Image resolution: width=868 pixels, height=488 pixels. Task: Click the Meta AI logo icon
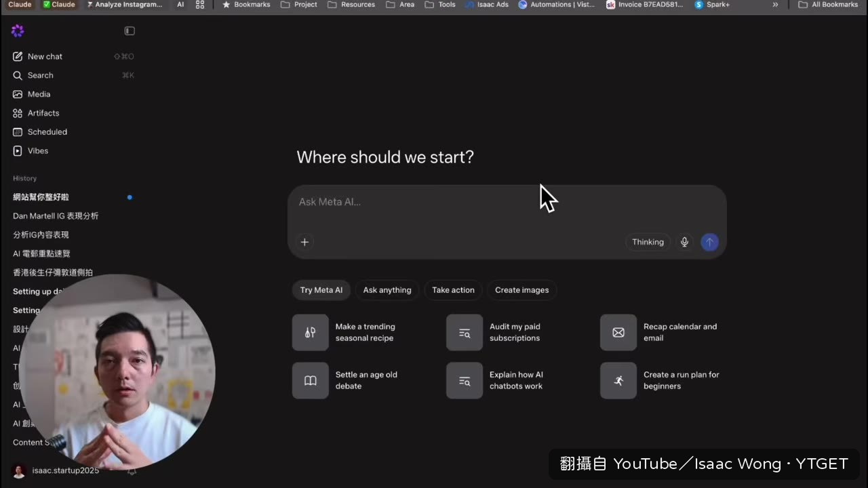[x=18, y=30]
